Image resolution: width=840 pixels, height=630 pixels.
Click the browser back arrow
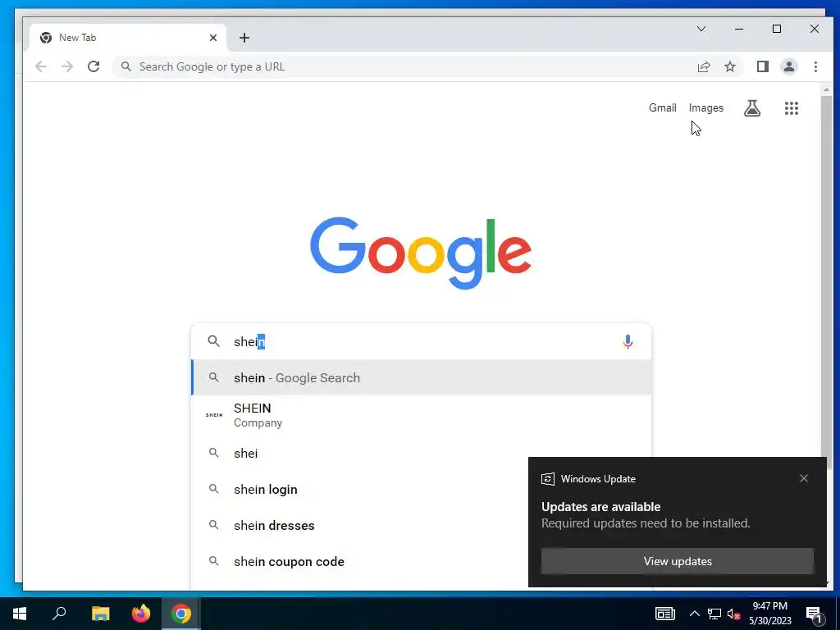coord(41,66)
